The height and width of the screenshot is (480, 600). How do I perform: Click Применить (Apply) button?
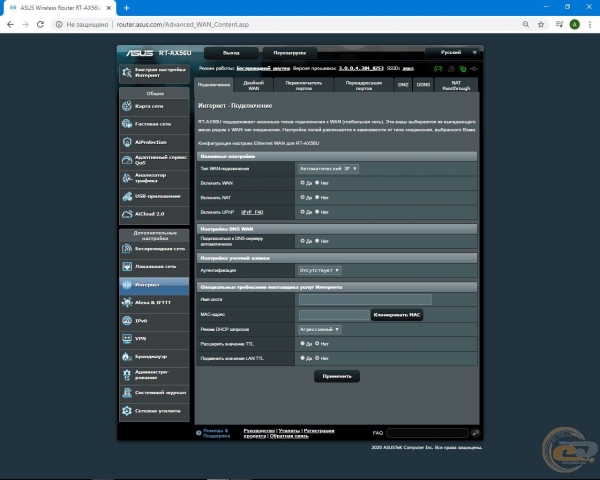tap(337, 376)
